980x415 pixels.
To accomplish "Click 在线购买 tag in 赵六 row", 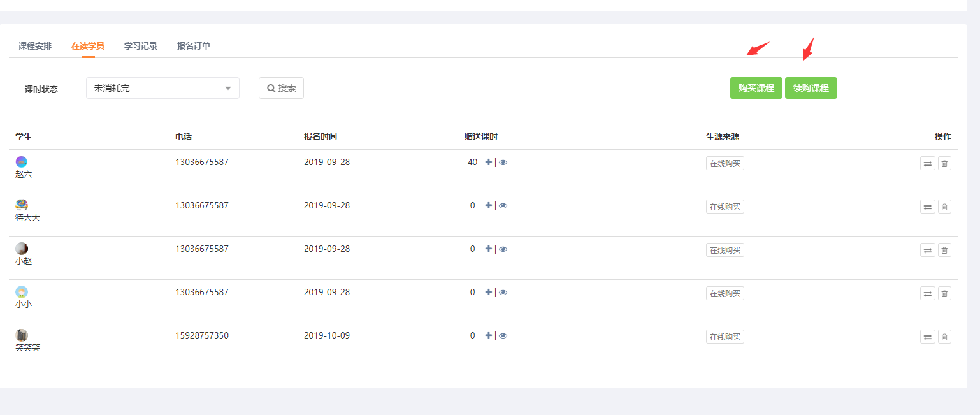I will [x=725, y=163].
